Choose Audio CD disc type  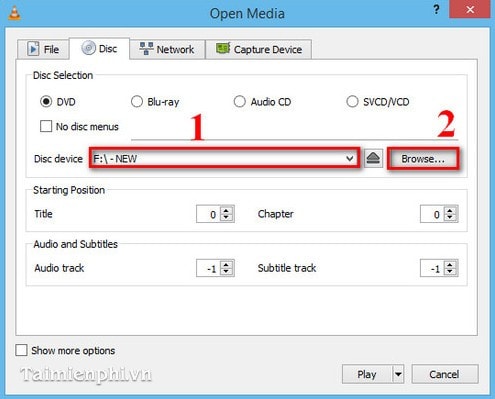click(239, 101)
